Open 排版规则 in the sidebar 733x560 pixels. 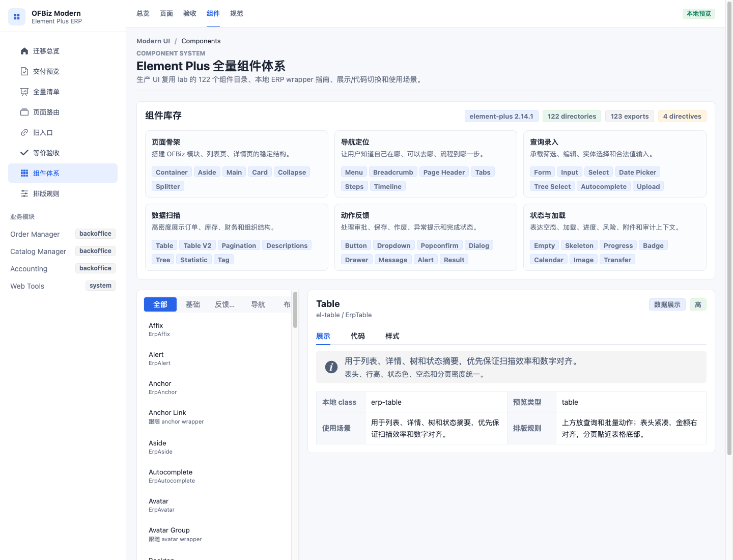pyautogui.click(x=63, y=193)
